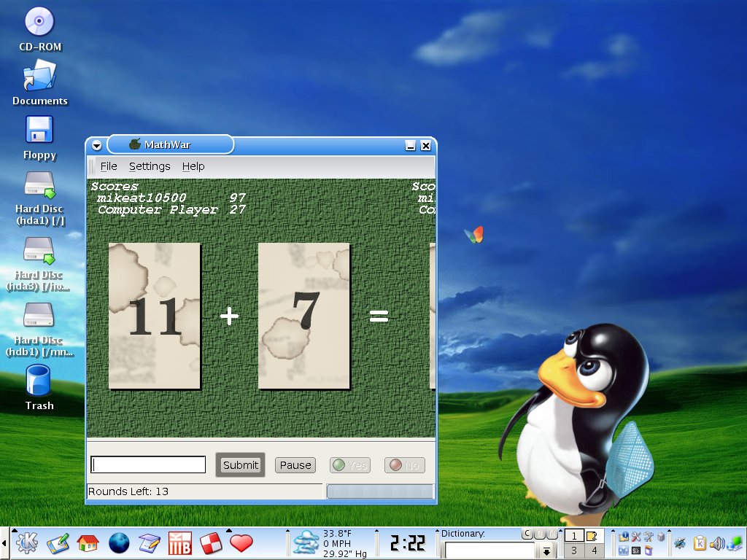This screenshot has width=747, height=560.
Task: Click the Dictionary M button
Action: 552,534
